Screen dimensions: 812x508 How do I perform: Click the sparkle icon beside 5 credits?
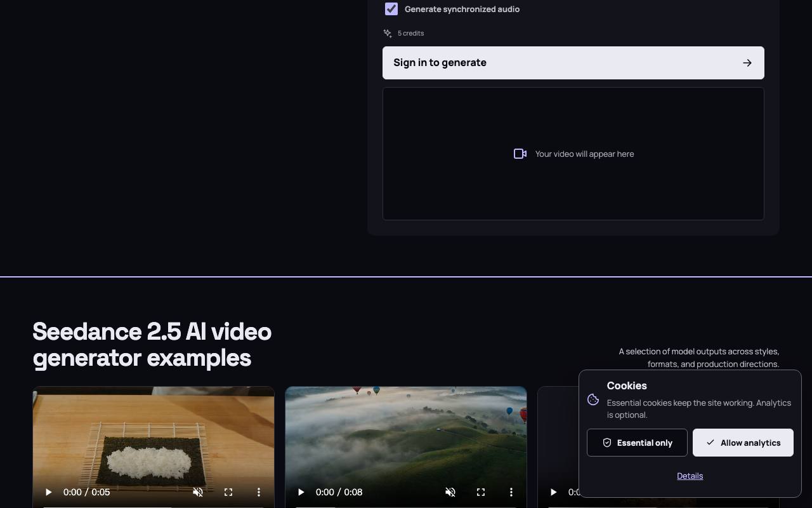point(388,33)
